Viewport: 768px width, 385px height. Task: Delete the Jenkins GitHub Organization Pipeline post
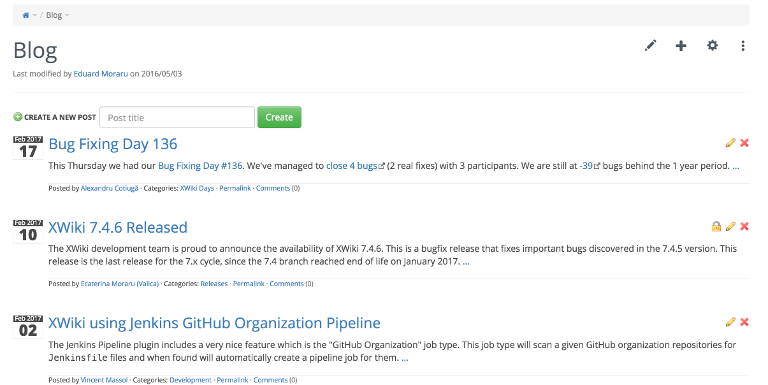744,322
